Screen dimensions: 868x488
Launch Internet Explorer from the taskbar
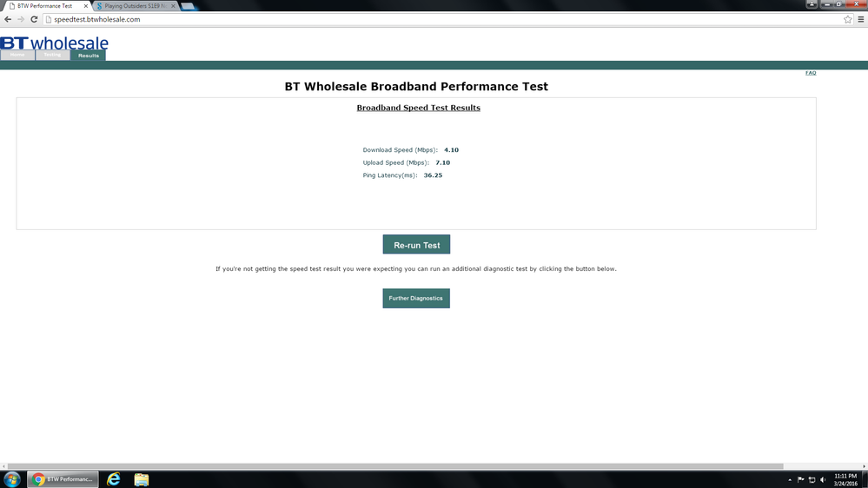(x=114, y=479)
